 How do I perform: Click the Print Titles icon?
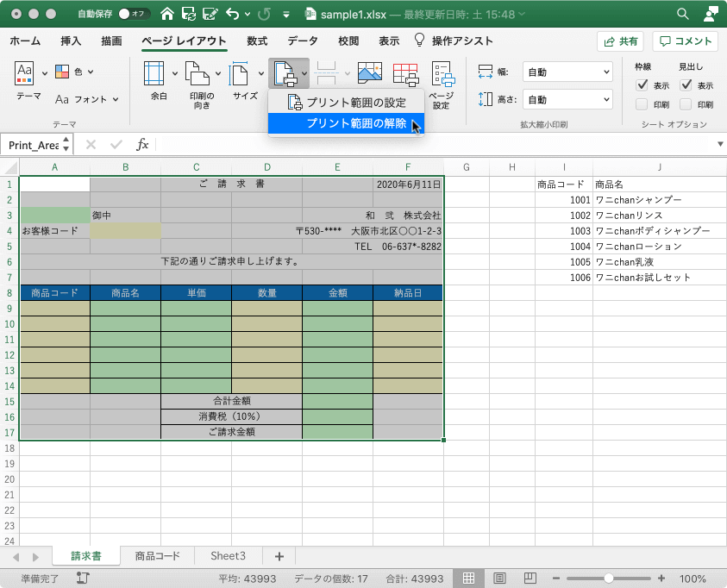point(405,75)
